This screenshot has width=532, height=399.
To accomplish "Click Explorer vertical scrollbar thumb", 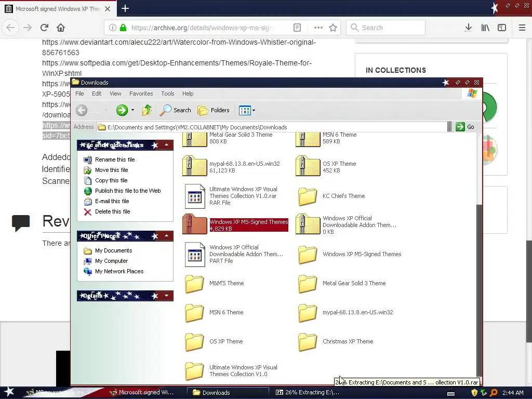I will (x=478, y=290).
